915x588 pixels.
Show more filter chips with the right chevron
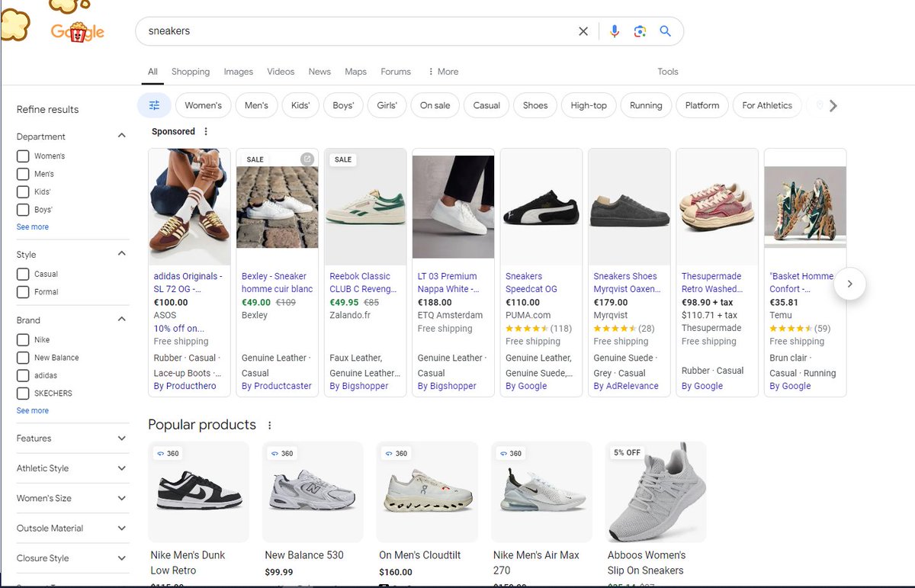click(833, 106)
